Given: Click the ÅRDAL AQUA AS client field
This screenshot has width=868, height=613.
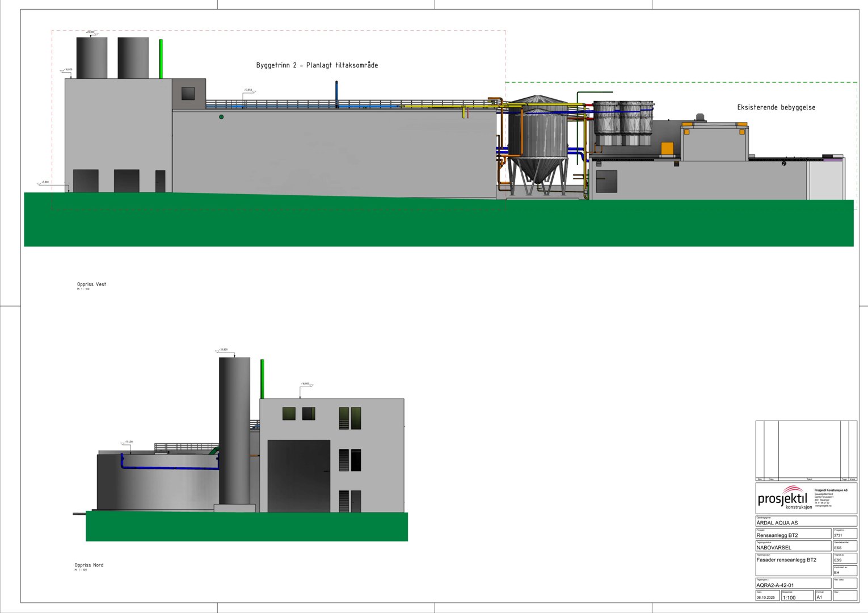Looking at the screenshot, I should pos(777,523).
